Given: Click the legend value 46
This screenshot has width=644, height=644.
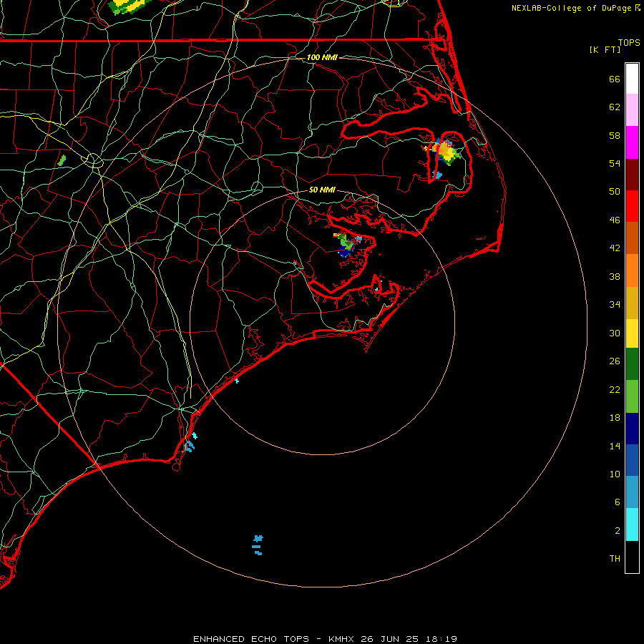Looking at the screenshot, I should [x=615, y=220].
